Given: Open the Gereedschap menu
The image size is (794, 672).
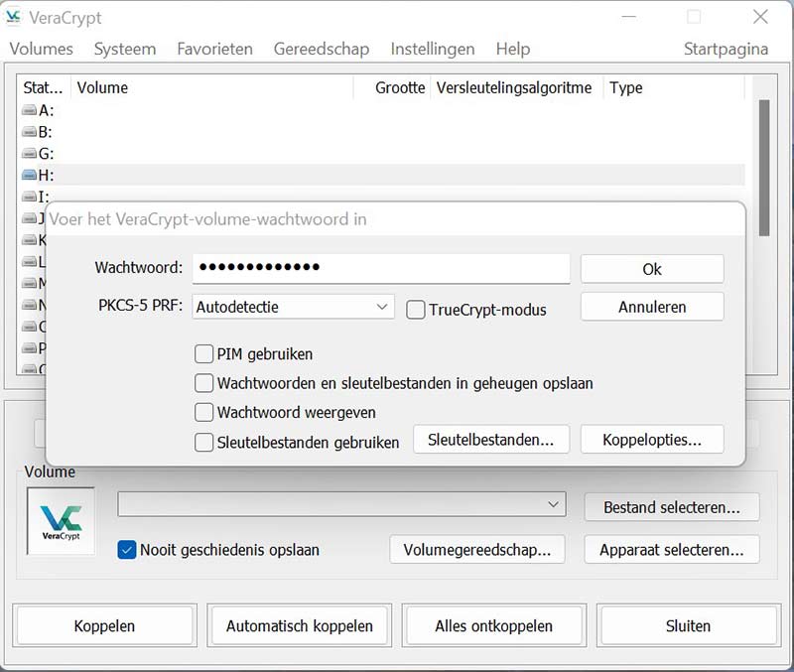Looking at the screenshot, I should click(322, 49).
